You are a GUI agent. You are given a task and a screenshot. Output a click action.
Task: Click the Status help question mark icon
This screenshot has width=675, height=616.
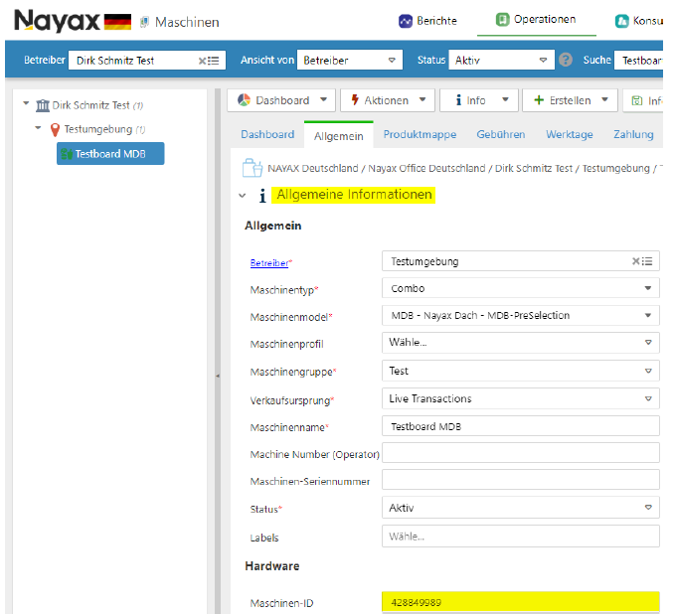(x=566, y=60)
